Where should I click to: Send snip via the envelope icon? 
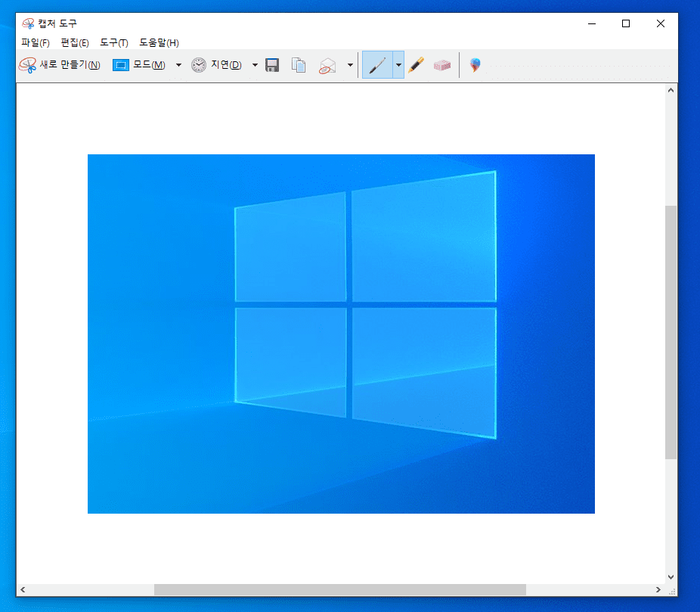click(327, 66)
